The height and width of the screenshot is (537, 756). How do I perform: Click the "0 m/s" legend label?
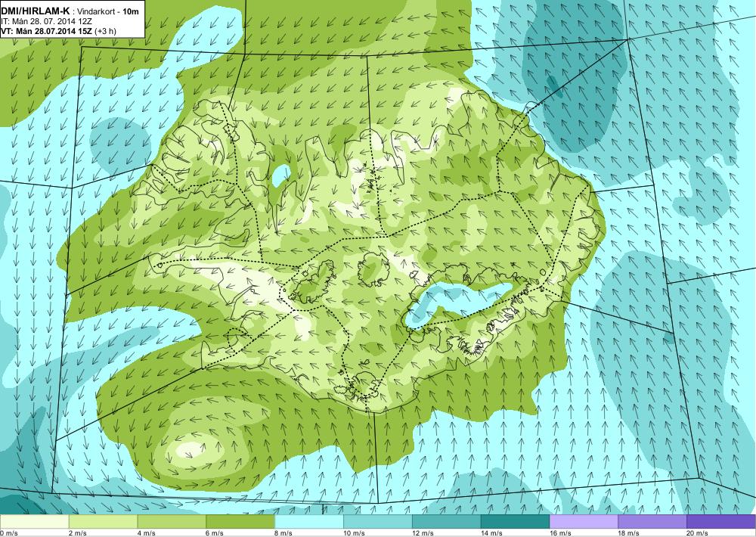(x=9, y=533)
